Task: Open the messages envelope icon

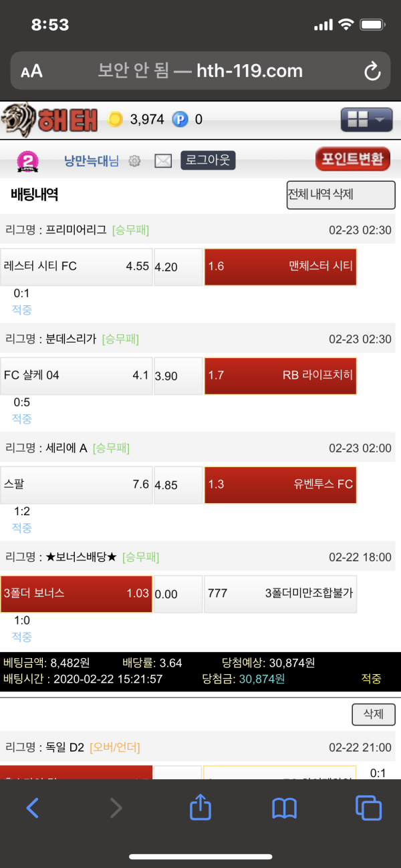Action: click(x=163, y=161)
